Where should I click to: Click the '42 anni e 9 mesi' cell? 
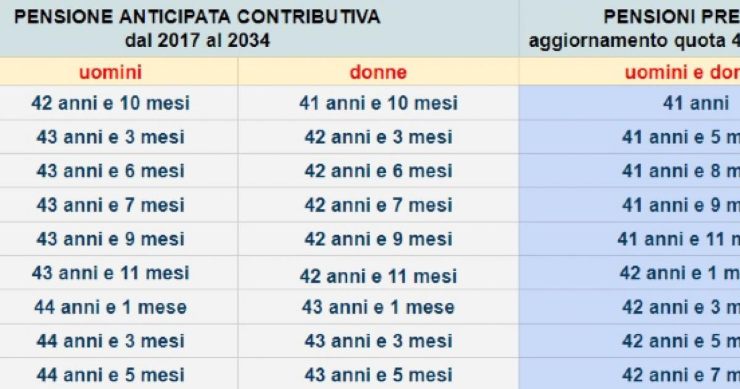tap(378, 239)
